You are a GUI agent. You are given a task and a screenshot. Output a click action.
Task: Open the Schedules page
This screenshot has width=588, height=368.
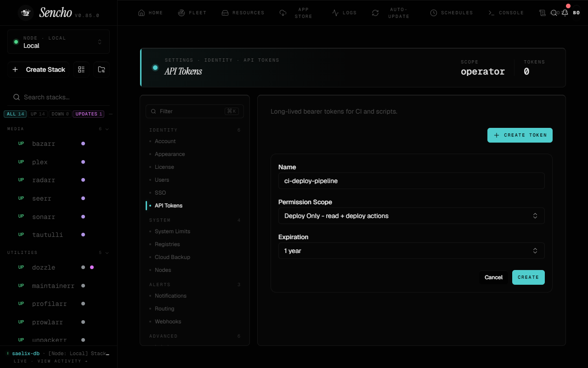(452, 13)
